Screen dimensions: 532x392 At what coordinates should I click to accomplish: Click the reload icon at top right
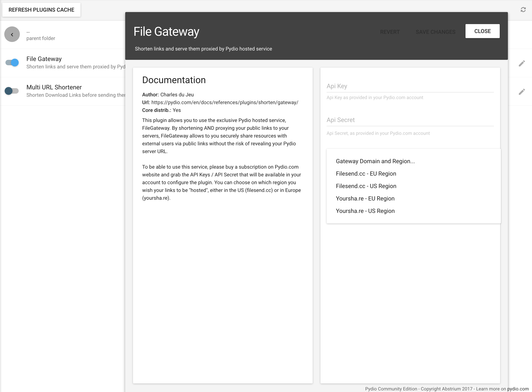tap(523, 10)
